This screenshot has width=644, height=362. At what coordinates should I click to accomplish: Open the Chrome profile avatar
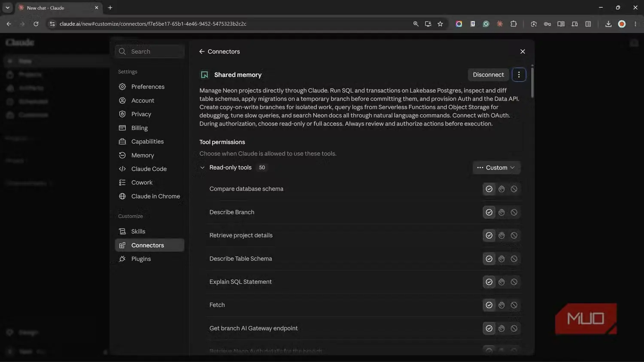[x=622, y=24]
